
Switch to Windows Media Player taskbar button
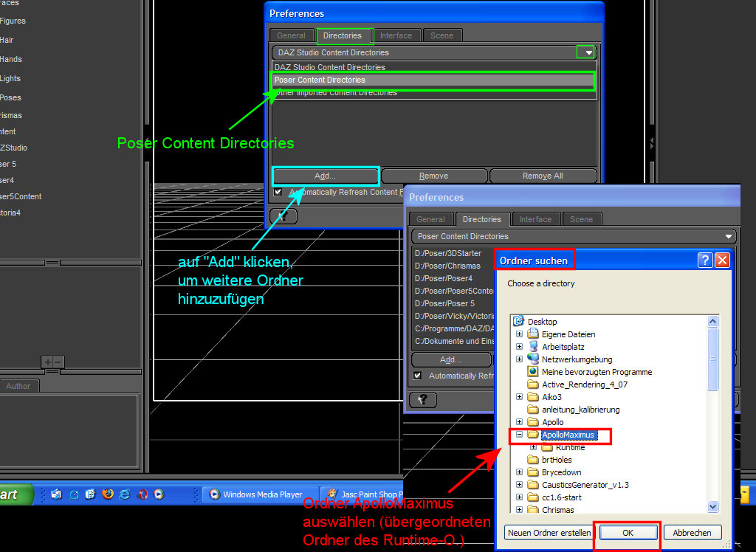click(261, 494)
